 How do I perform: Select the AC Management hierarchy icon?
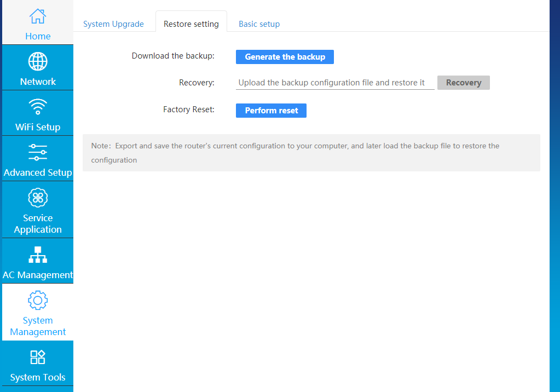point(38,255)
